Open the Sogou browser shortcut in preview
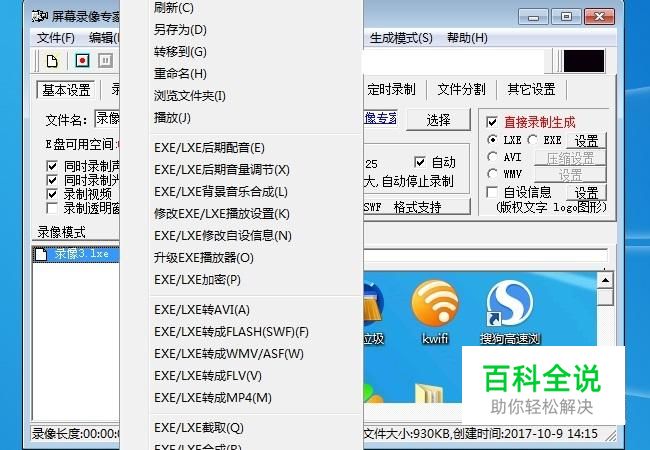 coord(510,313)
